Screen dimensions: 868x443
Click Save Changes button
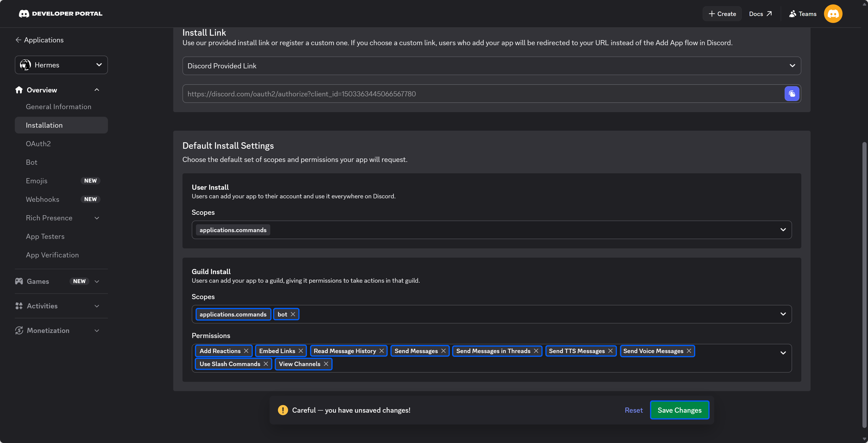(679, 410)
